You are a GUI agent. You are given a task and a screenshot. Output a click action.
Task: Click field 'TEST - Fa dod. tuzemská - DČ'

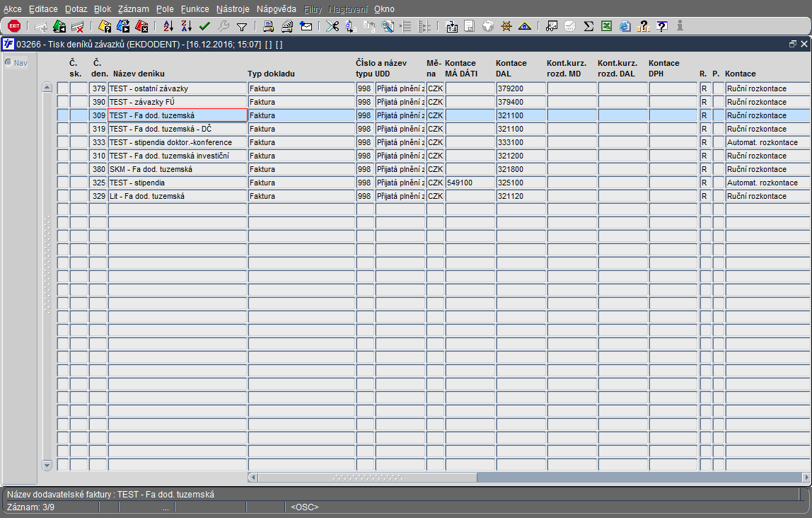(177, 129)
